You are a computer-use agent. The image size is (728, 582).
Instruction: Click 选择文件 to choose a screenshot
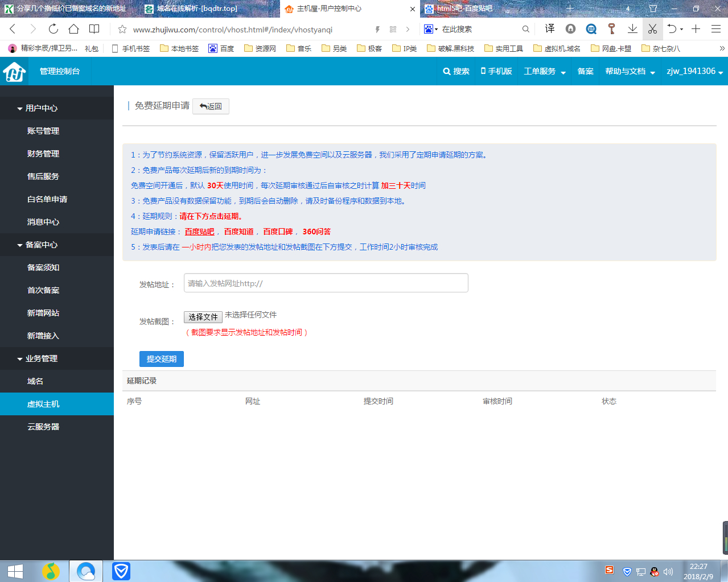(x=203, y=317)
